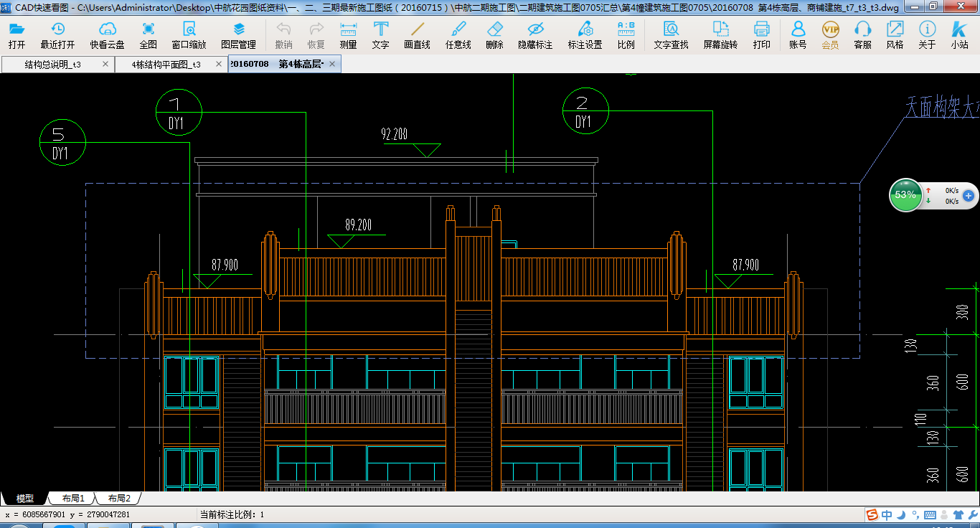Activate the 窗口缩放 window zoom tool
The image size is (980, 528).
click(x=189, y=34)
